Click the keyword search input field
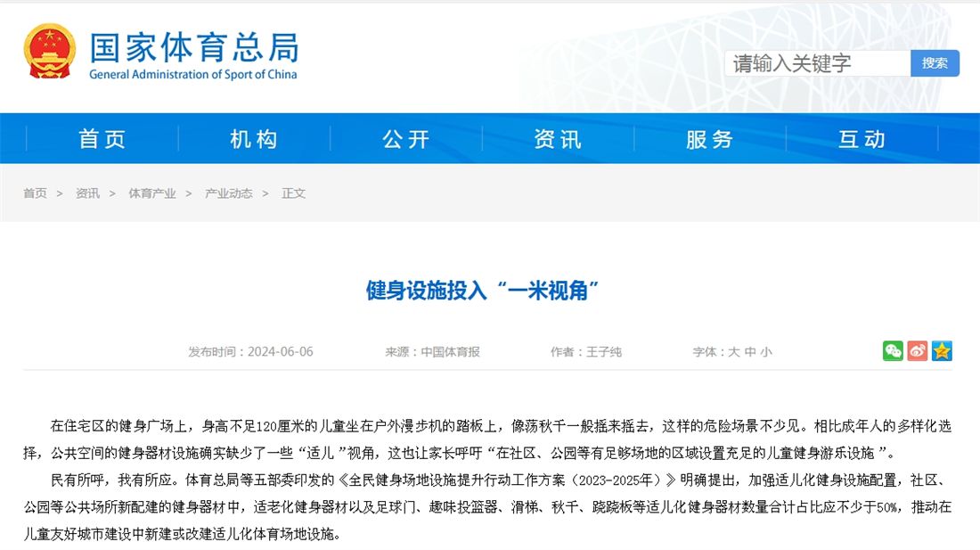This screenshot has width=980, height=550. pyautogui.click(x=815, y=63)
